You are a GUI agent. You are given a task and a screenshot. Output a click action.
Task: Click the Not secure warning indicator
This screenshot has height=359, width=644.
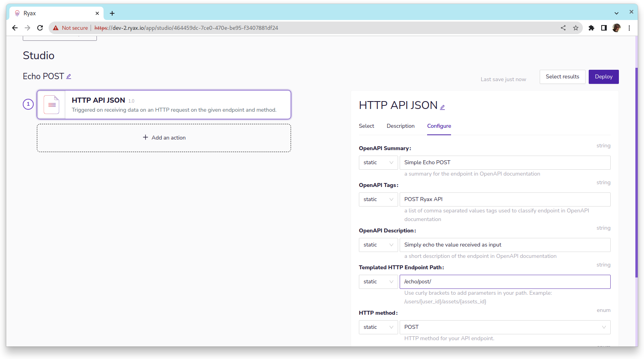pos(70,28)
